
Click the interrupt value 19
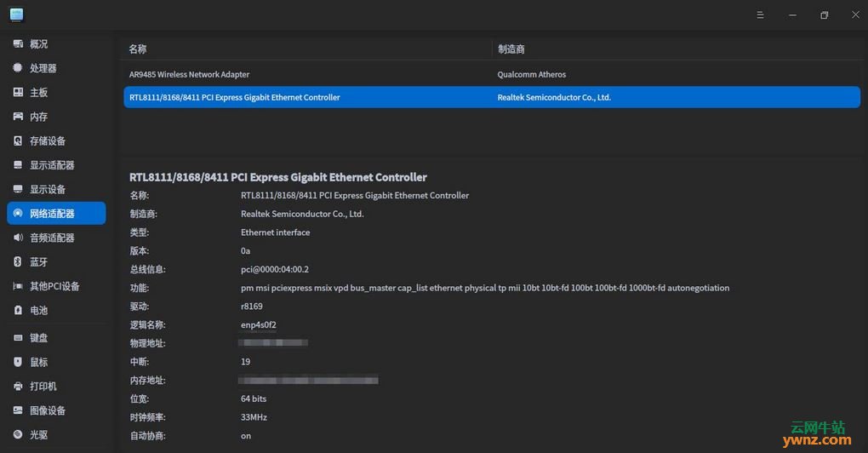click(245, 362)
